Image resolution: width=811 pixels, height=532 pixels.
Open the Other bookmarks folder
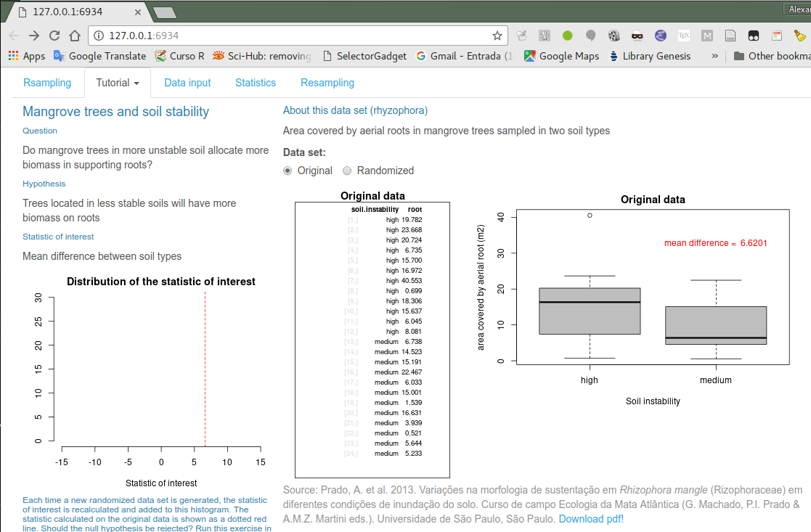[x=772, y=56]
